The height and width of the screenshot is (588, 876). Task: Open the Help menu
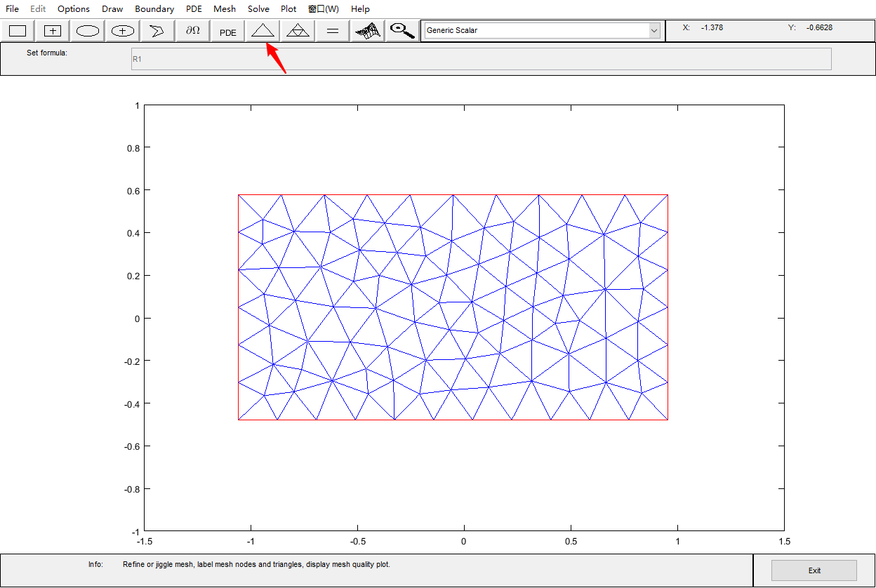coord(360,9)
